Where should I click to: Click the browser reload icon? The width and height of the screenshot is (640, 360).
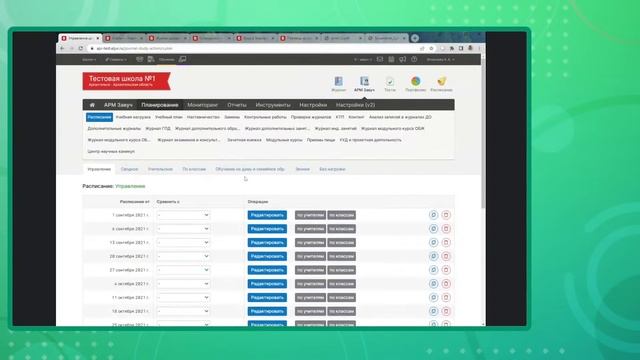[x=81, y=48]
